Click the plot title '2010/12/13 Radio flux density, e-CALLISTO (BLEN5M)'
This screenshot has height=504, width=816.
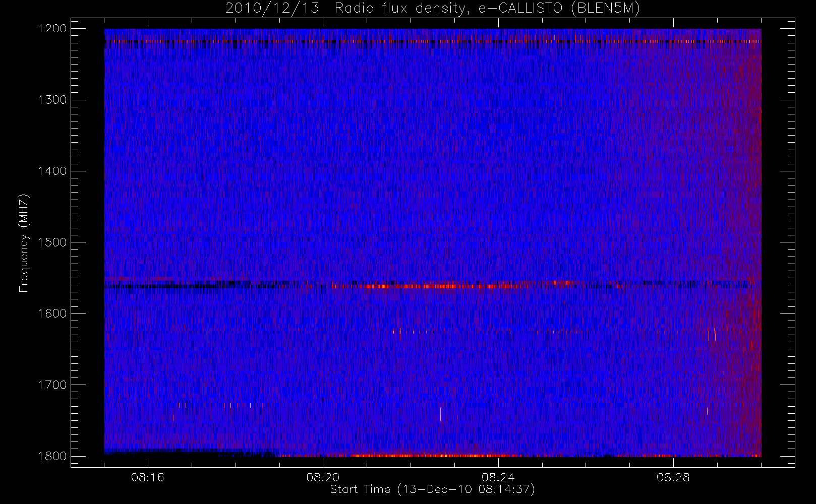(x=432, y=9)
